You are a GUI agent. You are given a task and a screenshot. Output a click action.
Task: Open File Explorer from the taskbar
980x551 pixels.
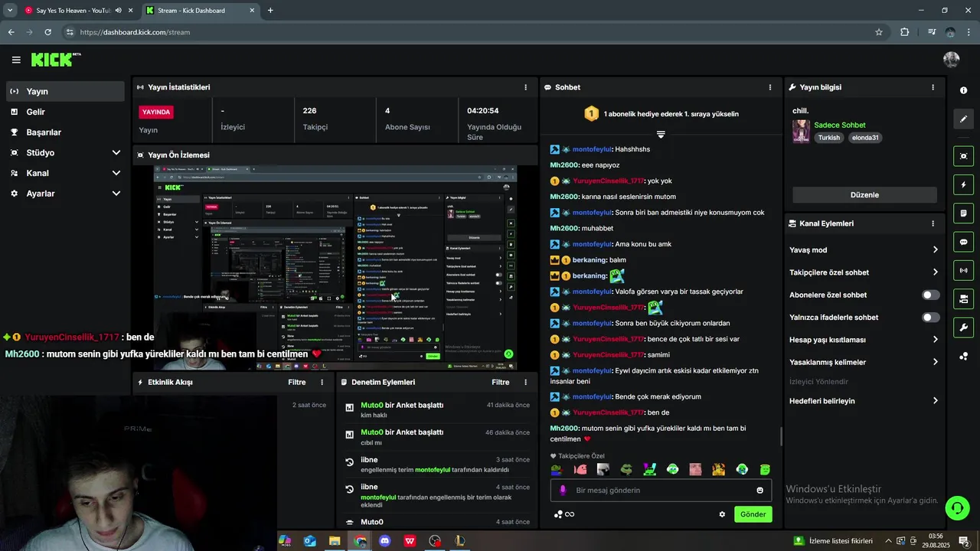[335, 541]
